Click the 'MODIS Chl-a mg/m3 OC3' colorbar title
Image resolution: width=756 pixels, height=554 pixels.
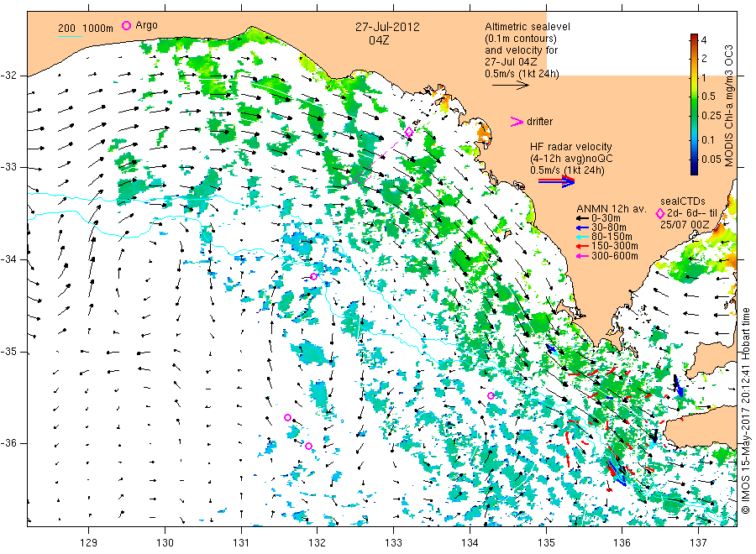click(728, 106)
